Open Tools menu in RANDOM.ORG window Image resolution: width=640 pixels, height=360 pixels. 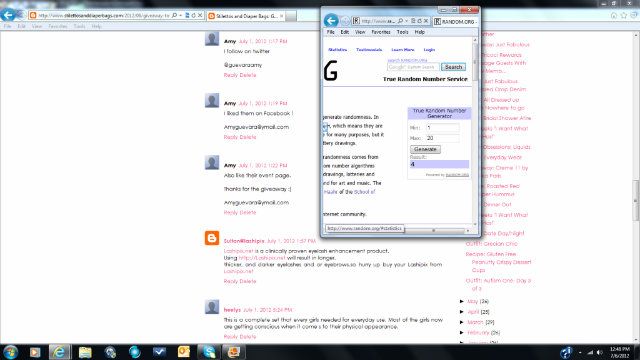[x=402, y=32]
